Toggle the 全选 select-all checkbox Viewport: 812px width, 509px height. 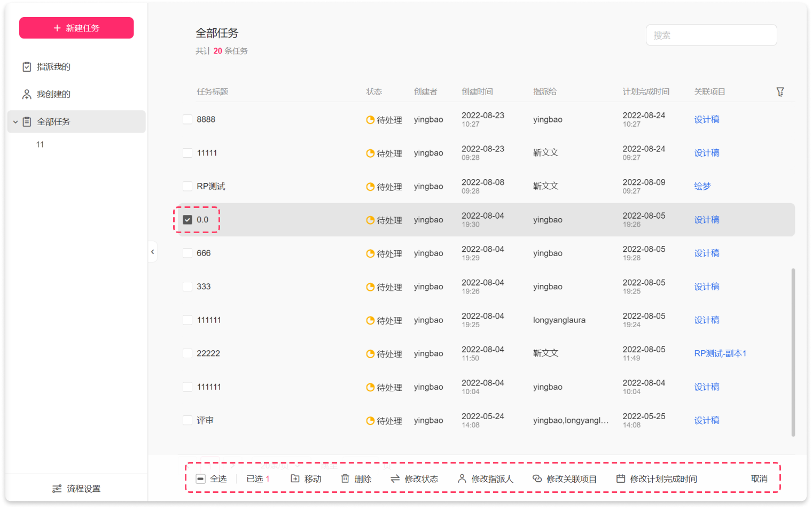(201, 479)
